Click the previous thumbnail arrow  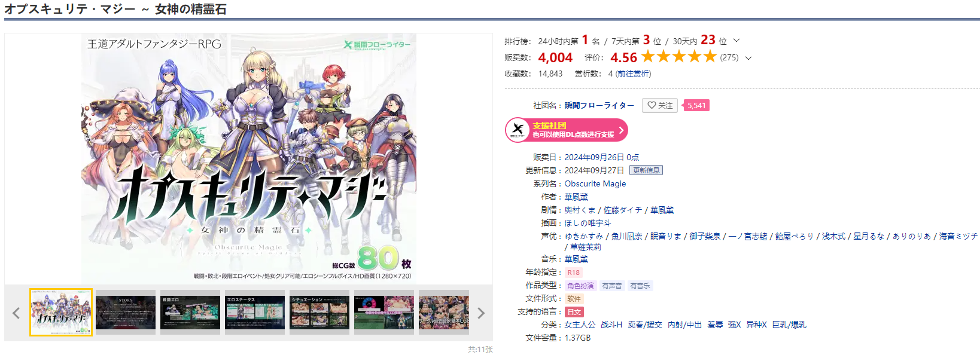click(16, 313)
